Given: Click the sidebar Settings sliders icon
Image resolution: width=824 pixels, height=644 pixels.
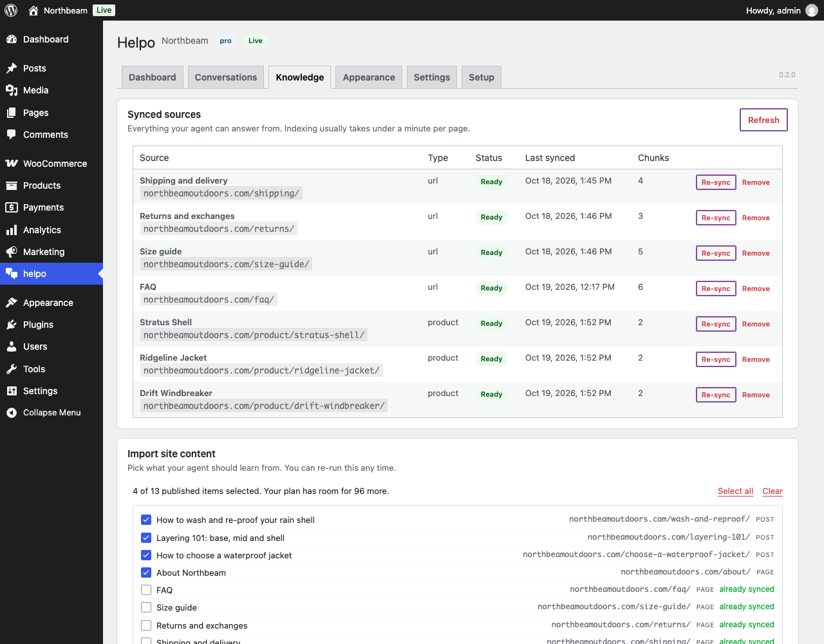Looking at the screenshot, I should click(x=12, y=391).
